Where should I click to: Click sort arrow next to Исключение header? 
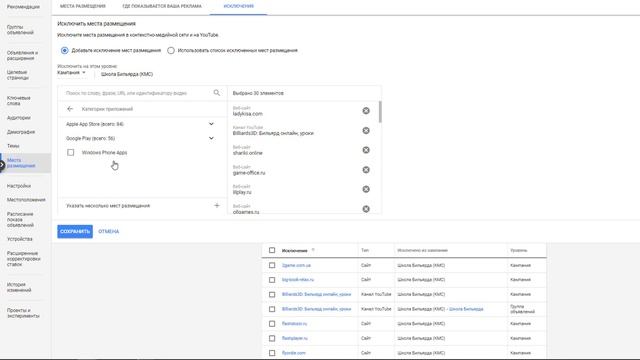click(x=313, y=250)
